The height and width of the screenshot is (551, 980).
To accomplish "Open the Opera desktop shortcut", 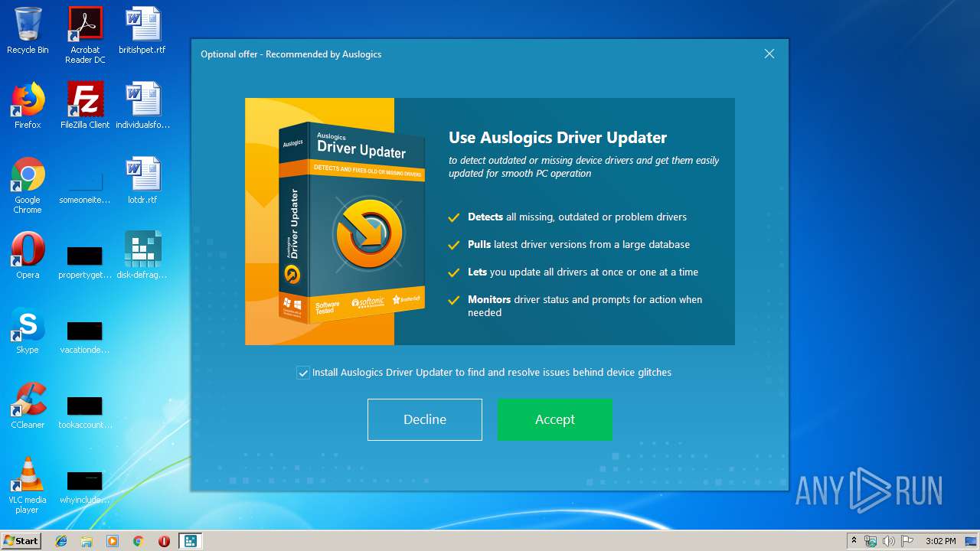I will pyautogui.click(x=28, y=256).
